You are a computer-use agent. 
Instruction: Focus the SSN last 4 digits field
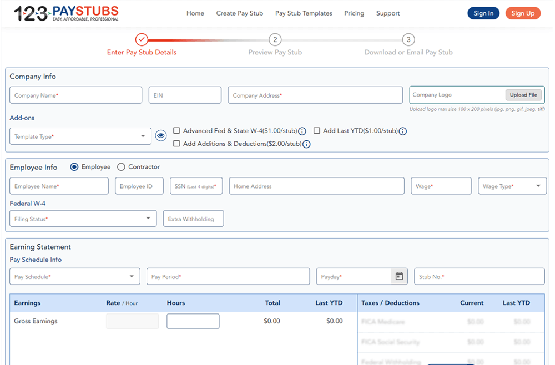point(196,186)
